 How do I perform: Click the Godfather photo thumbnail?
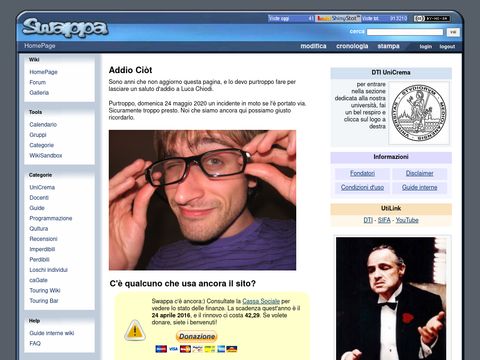coord(391,298)
